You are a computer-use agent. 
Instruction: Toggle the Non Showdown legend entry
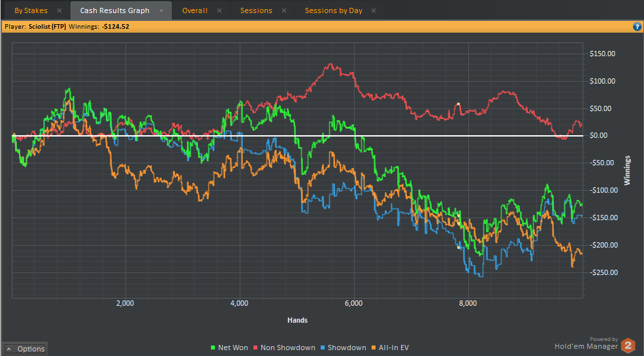pyautogui.click(x=287, y=348)
